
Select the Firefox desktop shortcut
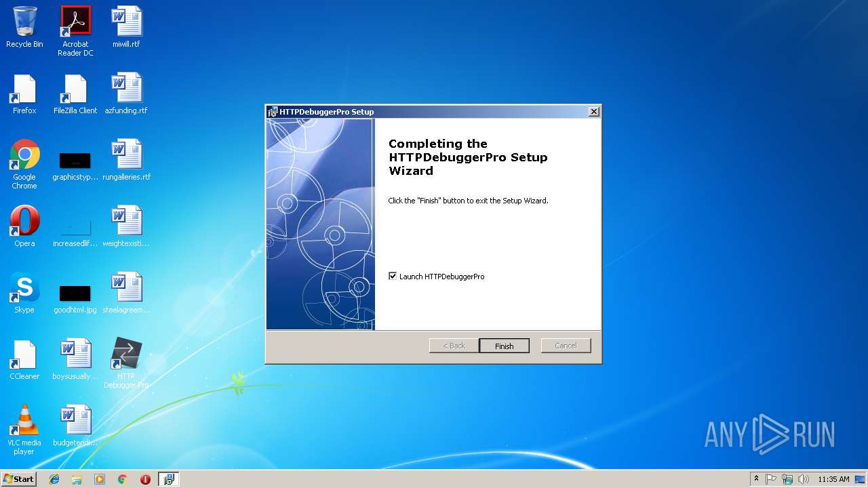(x=24, y=94)
